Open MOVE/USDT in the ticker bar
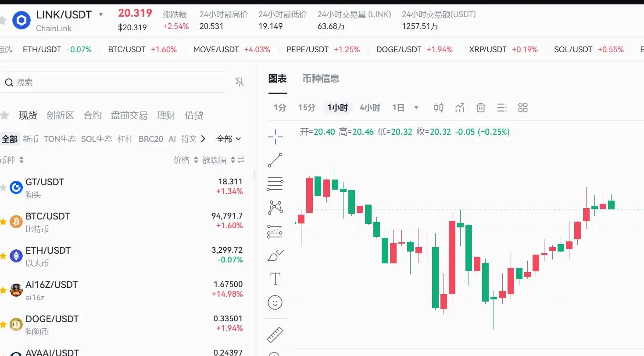Screen dimensions: 644x356 (232, 50)
